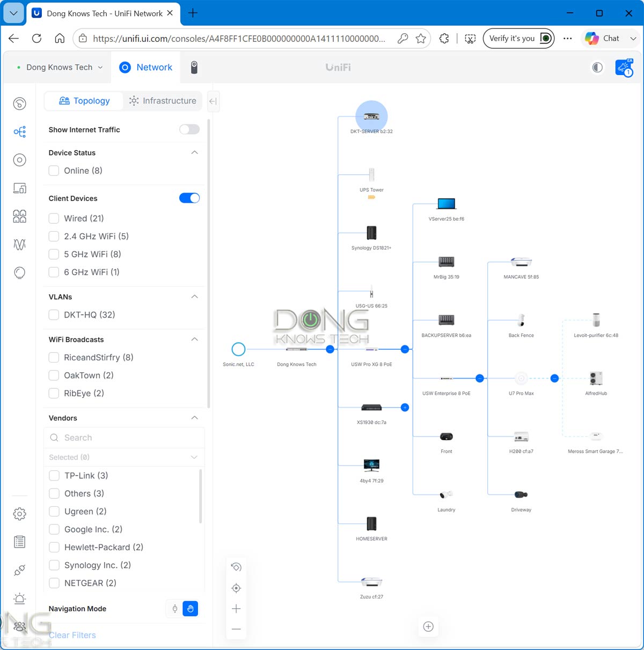Select the Sonic.net, LLC internet node
Screen dimensions: 644x650
[x=238, y=349]
